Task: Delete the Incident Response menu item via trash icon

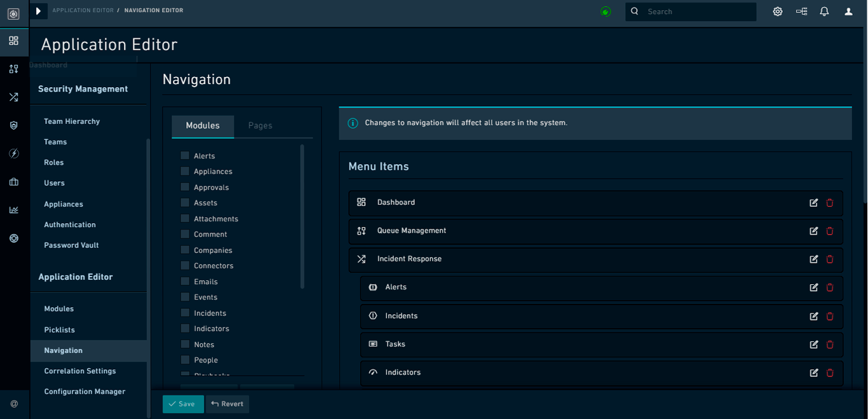Action: point(829,259)
